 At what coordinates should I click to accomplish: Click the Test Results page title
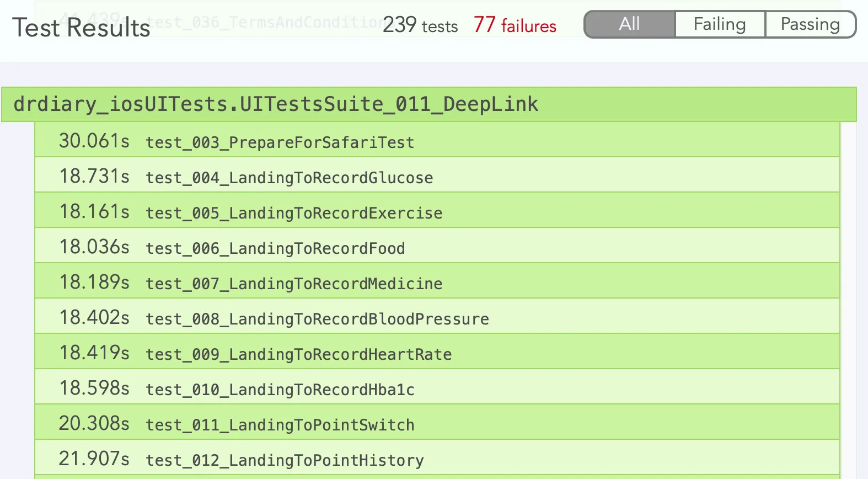(81, 28)
